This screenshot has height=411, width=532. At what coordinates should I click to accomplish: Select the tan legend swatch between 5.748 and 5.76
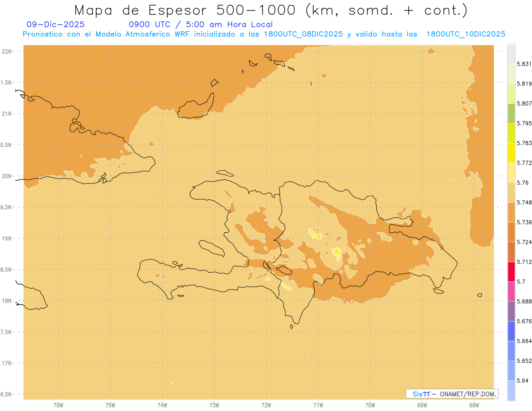(x=511, y=192)
